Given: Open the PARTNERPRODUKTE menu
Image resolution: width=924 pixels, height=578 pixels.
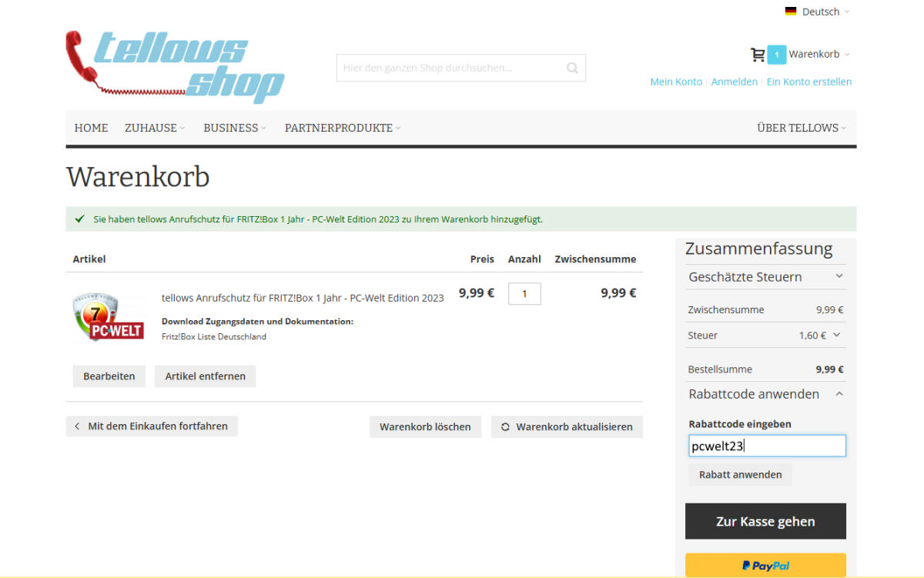Looking at the screenshot, I should click(x=343, y=128).
